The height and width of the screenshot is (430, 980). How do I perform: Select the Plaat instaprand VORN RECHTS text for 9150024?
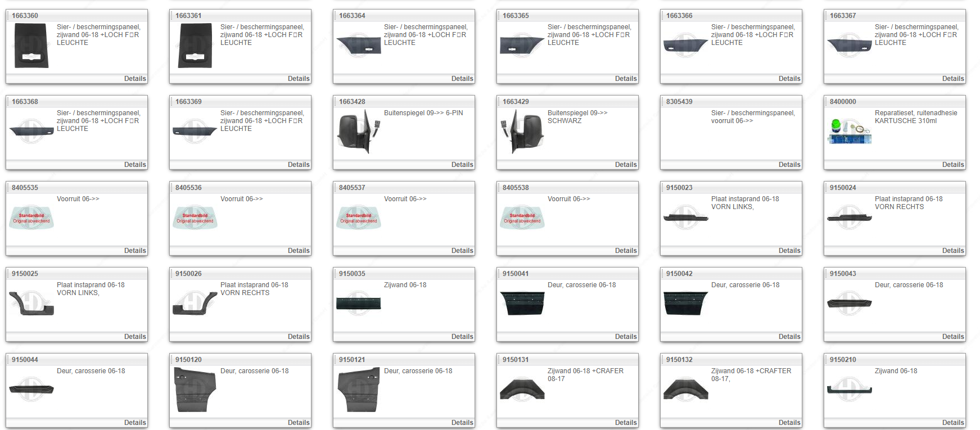coord(908,203)
